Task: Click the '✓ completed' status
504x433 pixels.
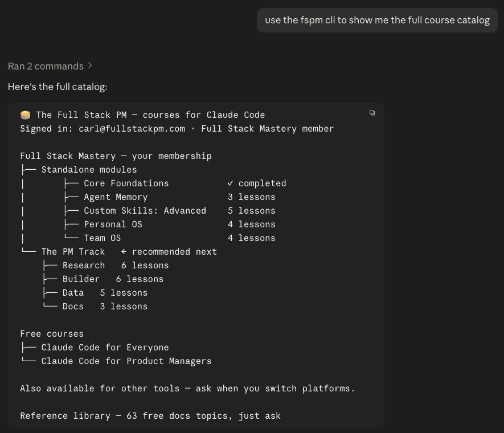Action: click(257, 183)
